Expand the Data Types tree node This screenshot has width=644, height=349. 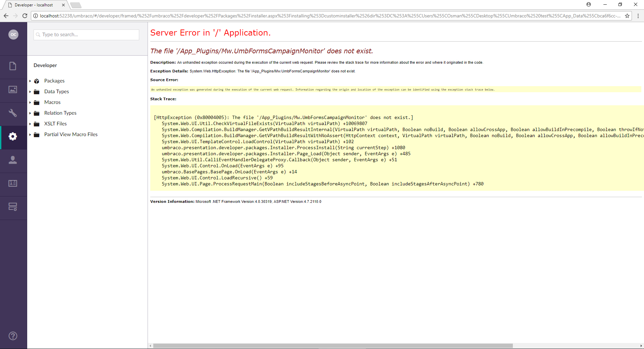pos(30,92)
